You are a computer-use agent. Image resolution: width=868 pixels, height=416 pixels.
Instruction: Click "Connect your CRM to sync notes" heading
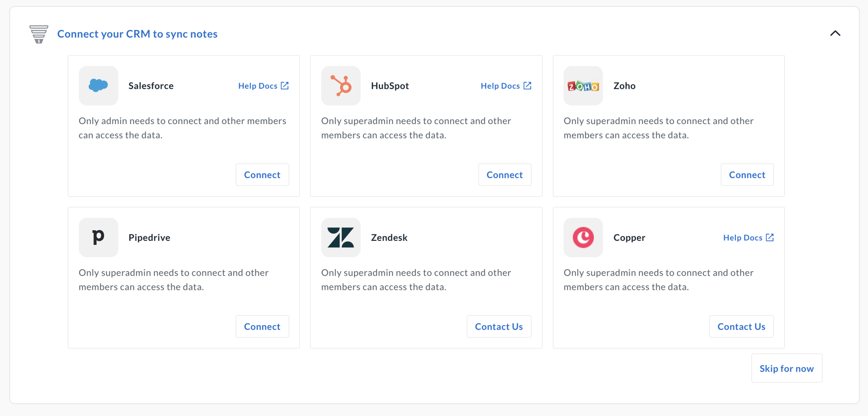click(137, 34)
